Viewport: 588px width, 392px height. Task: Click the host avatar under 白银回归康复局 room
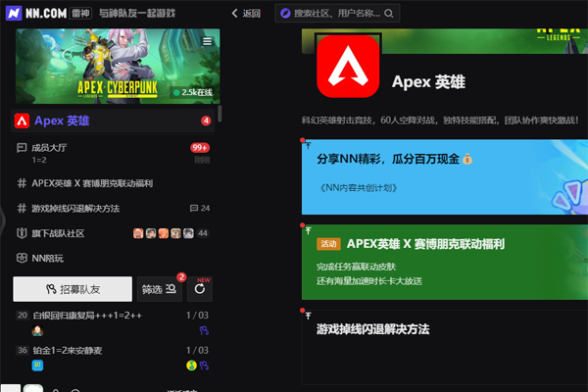37,330
